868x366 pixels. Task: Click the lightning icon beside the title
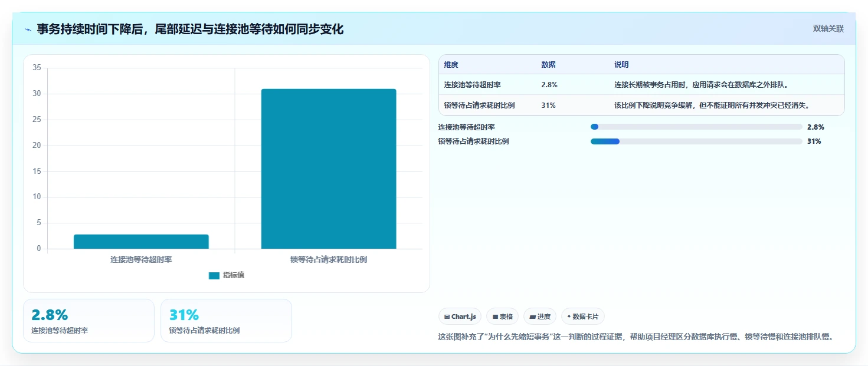pos(28,29)
